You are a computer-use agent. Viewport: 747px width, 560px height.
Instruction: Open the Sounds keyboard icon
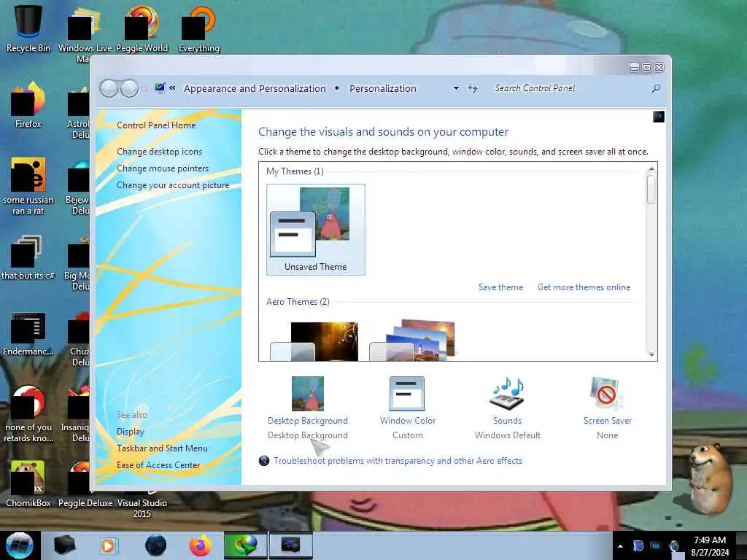(x=507, y=393)
